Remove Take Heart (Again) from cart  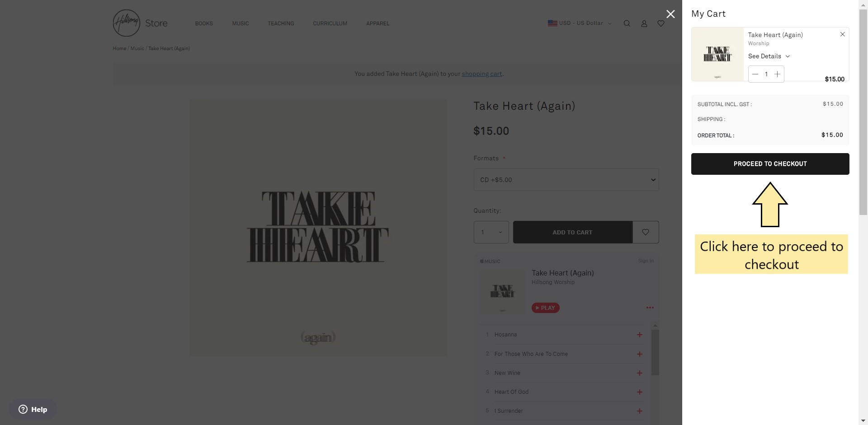pyautogui.click(x=843, y=34)
